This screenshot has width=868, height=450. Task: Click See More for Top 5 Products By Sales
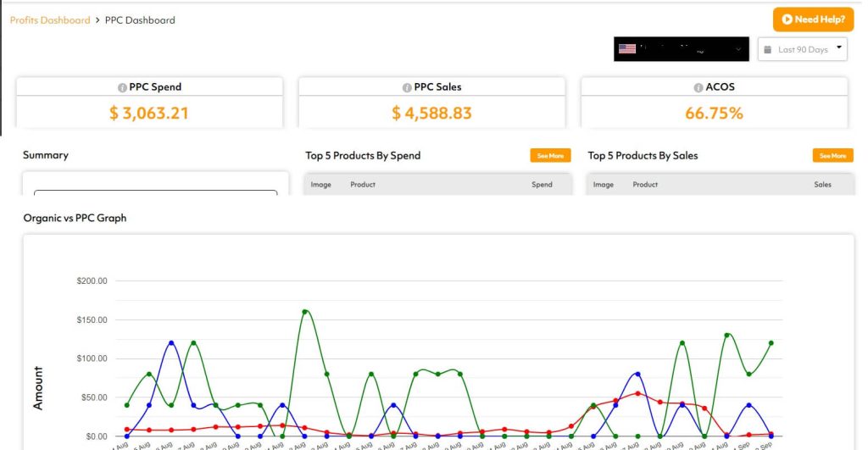pos(832,156)
